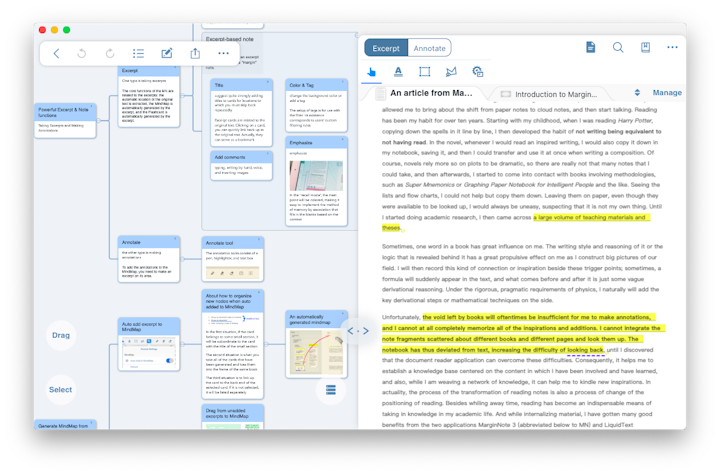Open the outline list view icon
The image size is (720, 474).
pos(138,53)
